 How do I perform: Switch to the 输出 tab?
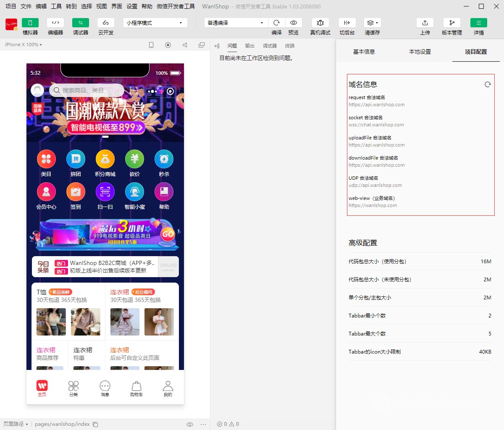(x=250, y=46)
